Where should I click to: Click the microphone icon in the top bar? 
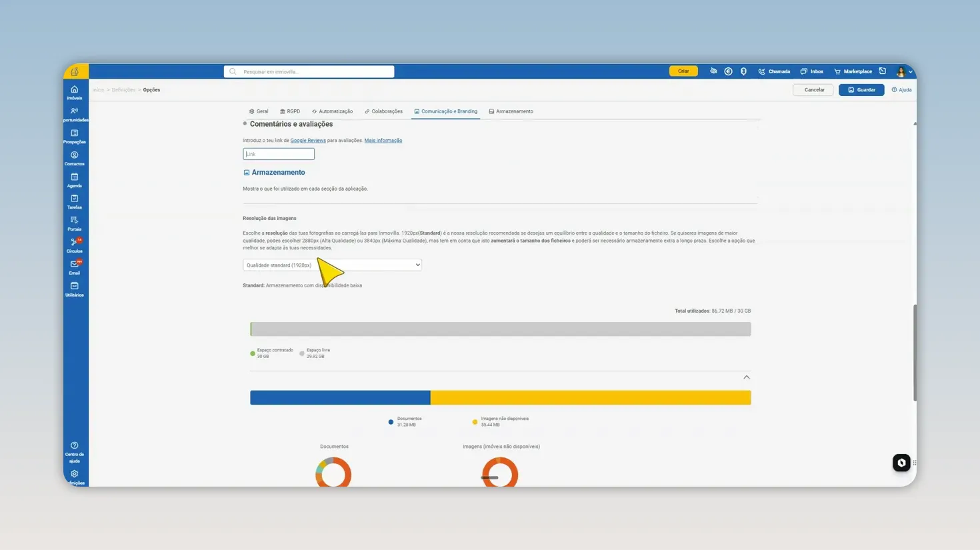[743, 71]
